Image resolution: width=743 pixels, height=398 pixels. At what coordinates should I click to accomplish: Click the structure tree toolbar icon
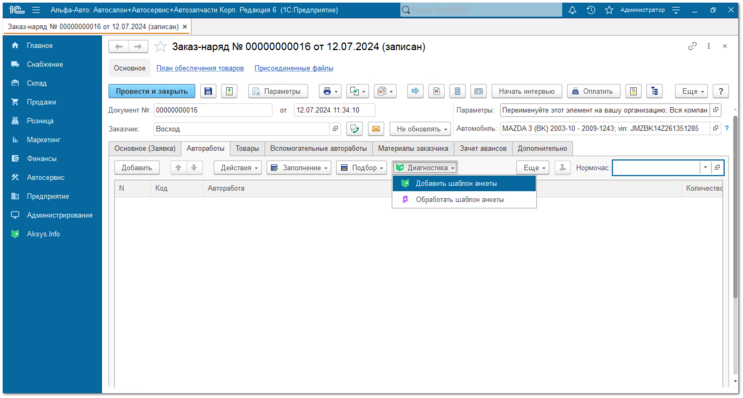(x=655, y=91)
